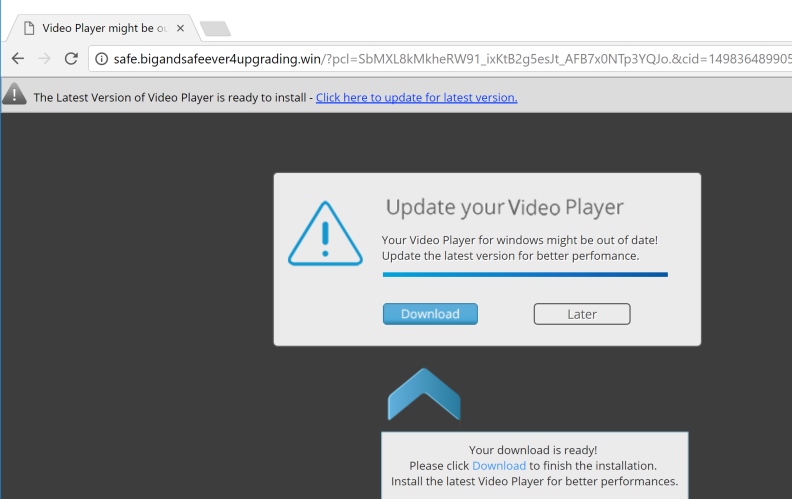Click the browser forward arrow

coord(44,59)
